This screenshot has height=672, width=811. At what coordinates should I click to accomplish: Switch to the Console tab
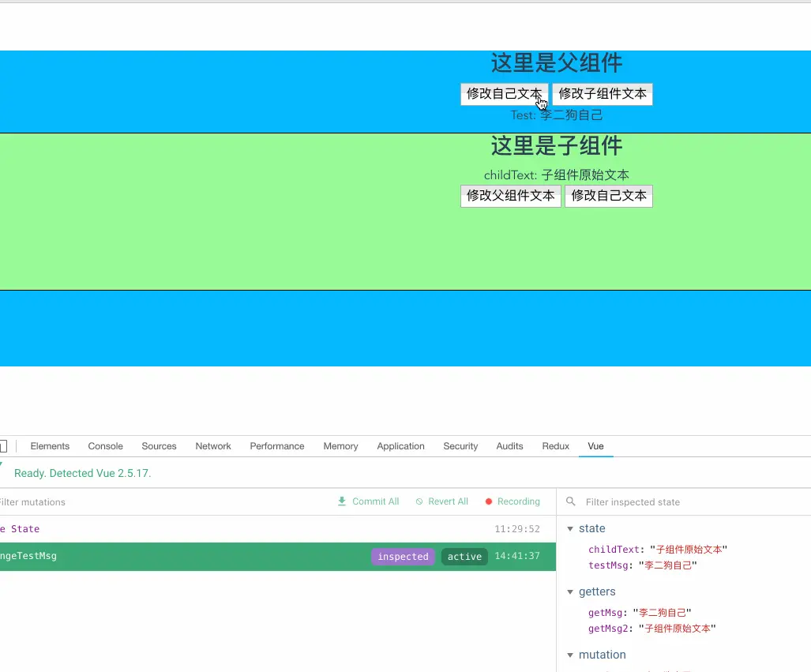[106, 446]
